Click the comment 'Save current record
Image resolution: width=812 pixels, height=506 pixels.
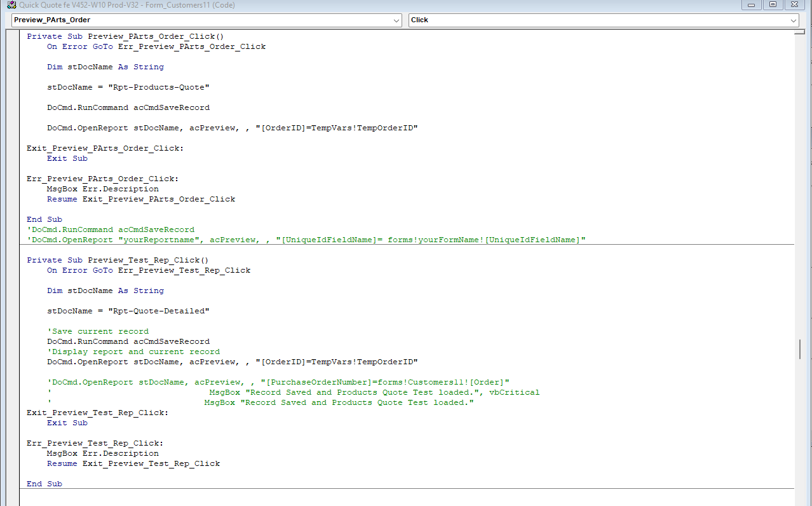(x=98, y=331)
